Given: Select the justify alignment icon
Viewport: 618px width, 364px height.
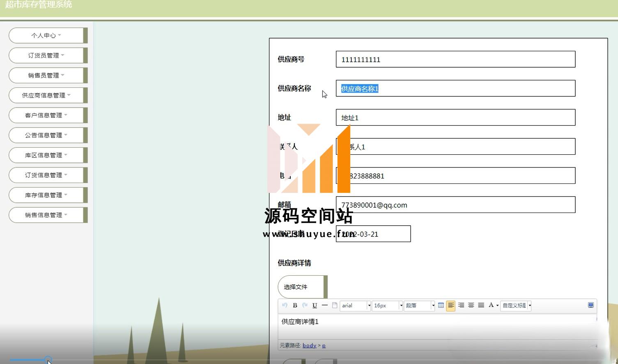Looking at the screenshot, I should 481,305.
